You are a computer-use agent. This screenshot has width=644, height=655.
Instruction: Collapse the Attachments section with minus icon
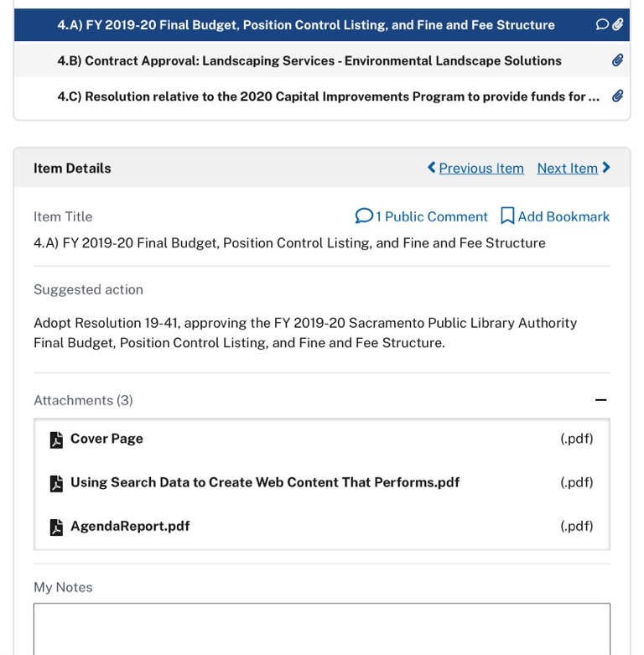(x=600, y=400)
